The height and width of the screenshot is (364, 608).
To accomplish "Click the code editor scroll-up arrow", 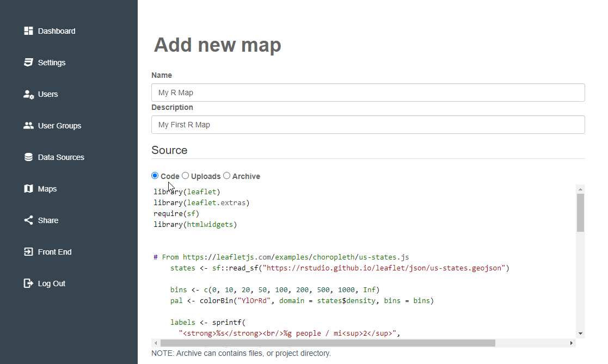I will coord(580,189).
